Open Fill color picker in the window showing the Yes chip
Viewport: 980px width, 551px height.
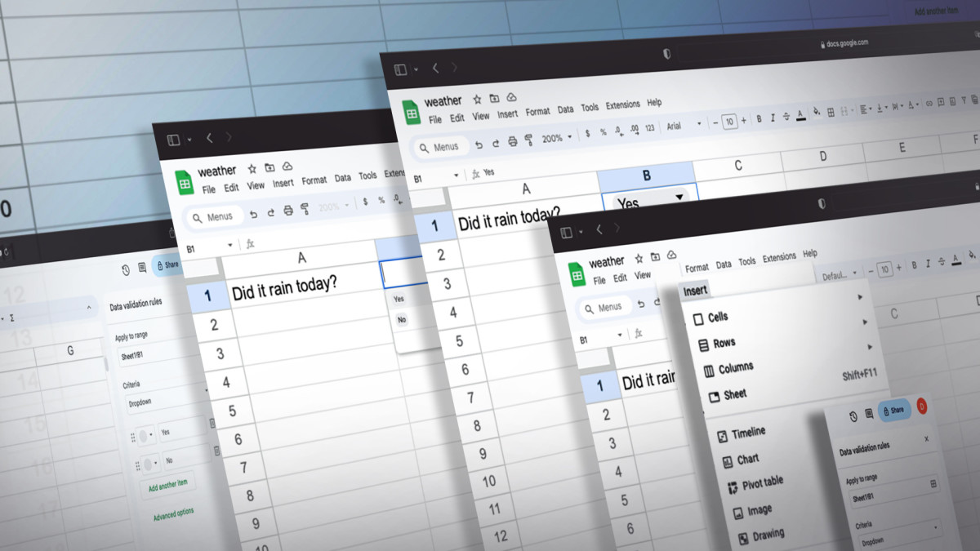[817, 111]
